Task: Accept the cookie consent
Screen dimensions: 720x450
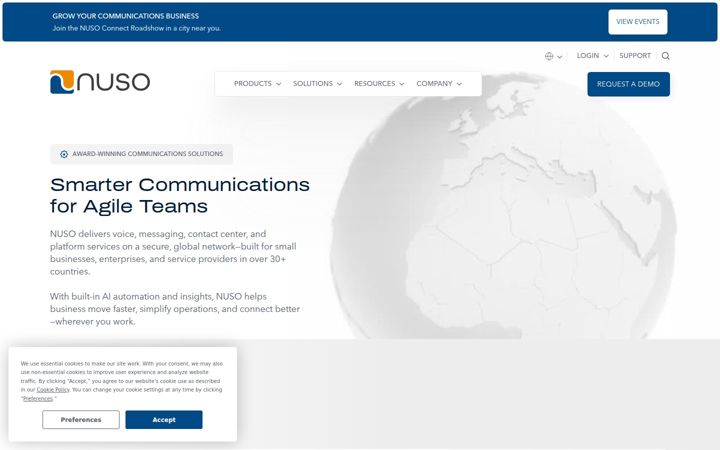Action: 164,420
